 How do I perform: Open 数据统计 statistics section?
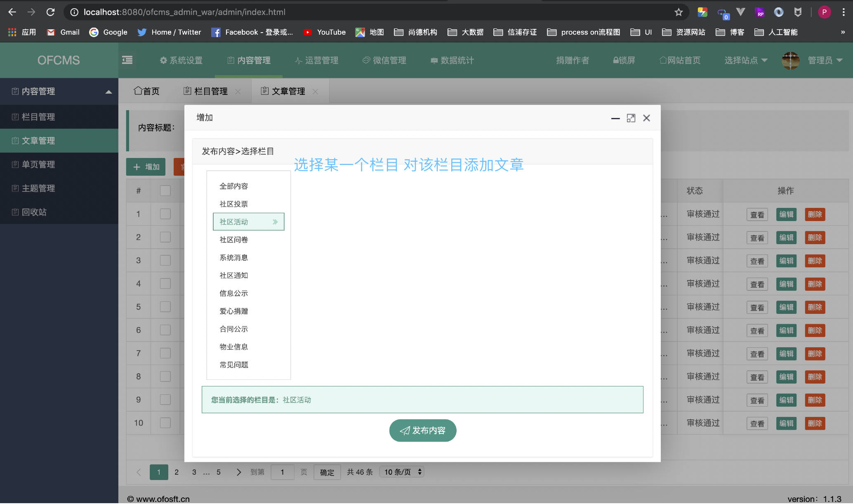click(x=452, y=60)
